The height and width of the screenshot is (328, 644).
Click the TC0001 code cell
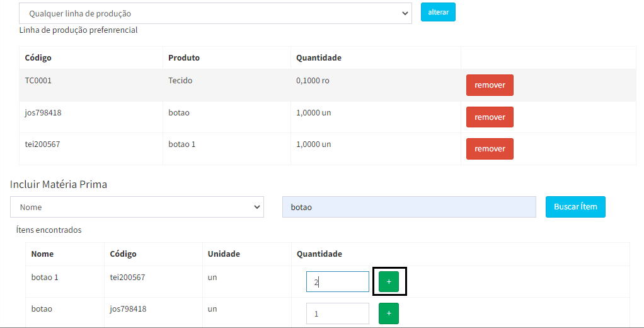tap(38, 81)
